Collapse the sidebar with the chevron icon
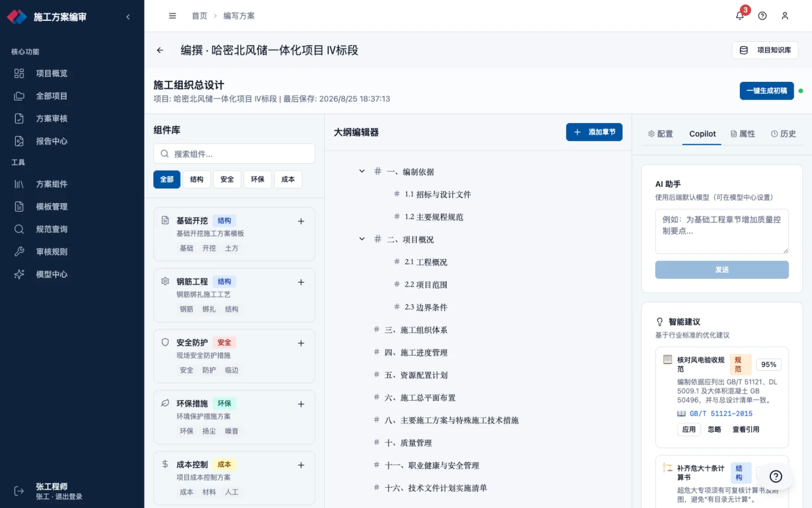Image resolution: width=812 pixels, height=508 pixels. pos(128,17)
